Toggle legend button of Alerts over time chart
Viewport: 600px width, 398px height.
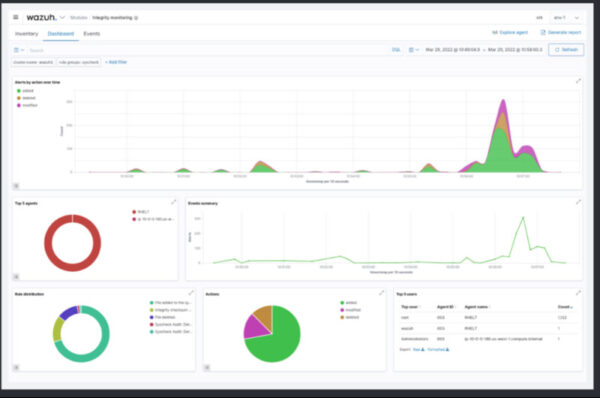(x=16, y=186)
